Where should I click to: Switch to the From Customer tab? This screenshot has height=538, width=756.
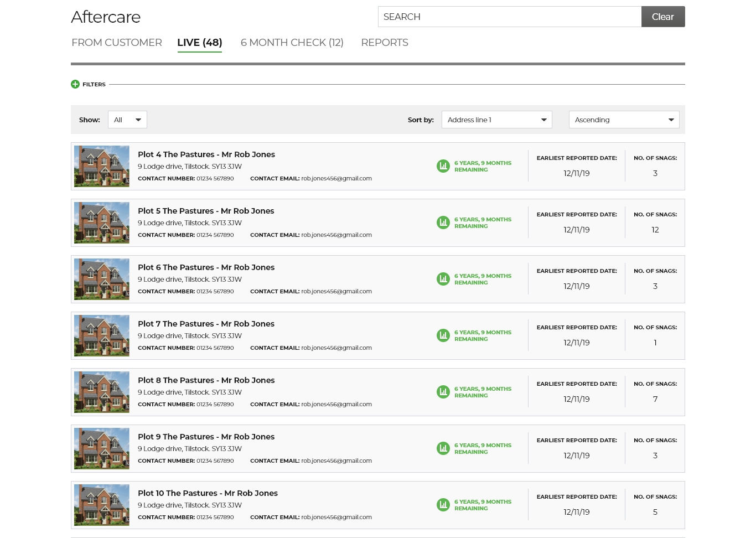coord(117,43)
